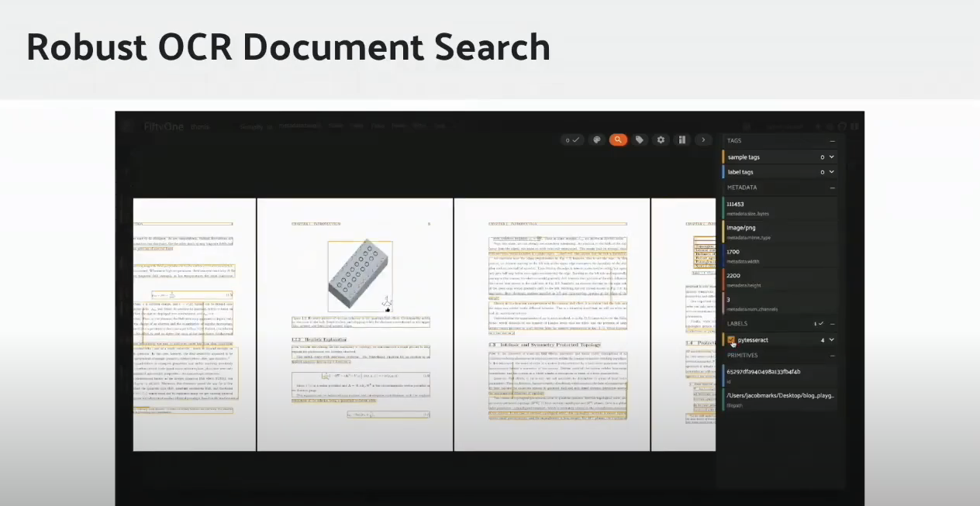The image size is (980, 506).
Task: Collapse the PRIMITIVES section
Action: [x=832, y=355]
